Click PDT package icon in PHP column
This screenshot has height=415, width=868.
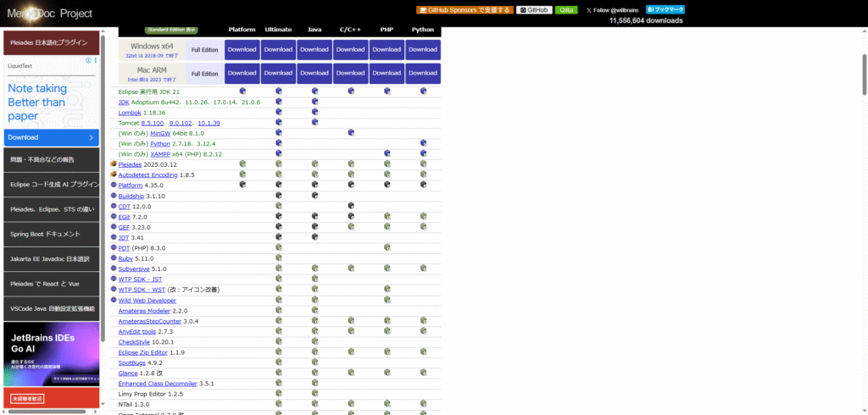[387, 247]
